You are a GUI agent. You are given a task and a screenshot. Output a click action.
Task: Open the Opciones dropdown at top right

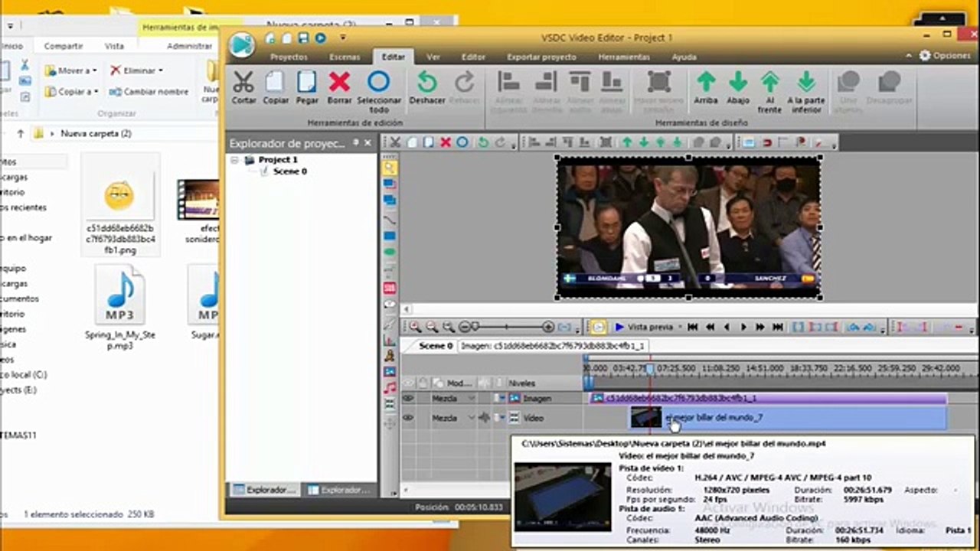946,56
